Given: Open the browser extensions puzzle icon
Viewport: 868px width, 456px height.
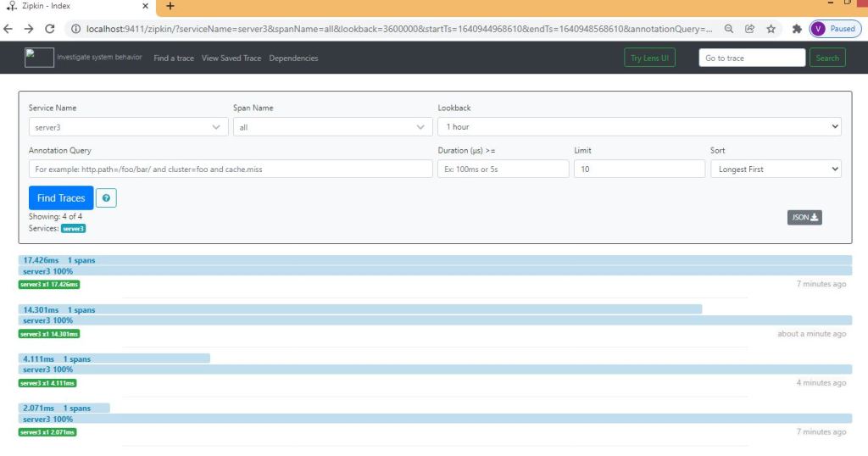Looking at the screenshot, I should click(797, 29).
